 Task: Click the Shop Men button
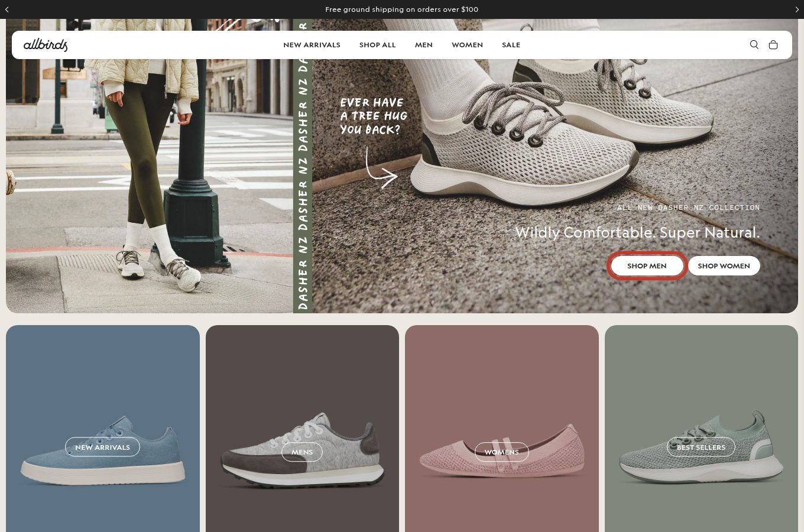click(647, 266)
